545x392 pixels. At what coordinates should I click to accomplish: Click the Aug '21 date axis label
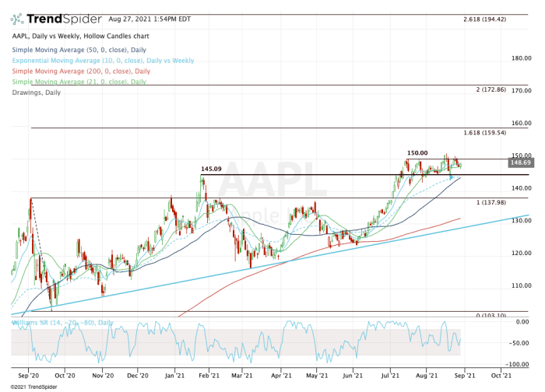tap(427, 376)
